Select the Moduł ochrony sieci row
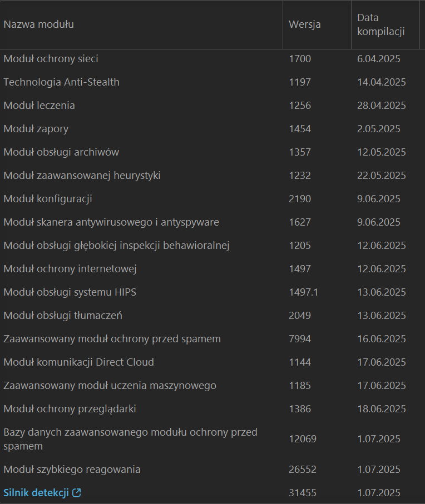Image resolution: width=425 pixels, height=504 pixels. (x=51, y=59)
